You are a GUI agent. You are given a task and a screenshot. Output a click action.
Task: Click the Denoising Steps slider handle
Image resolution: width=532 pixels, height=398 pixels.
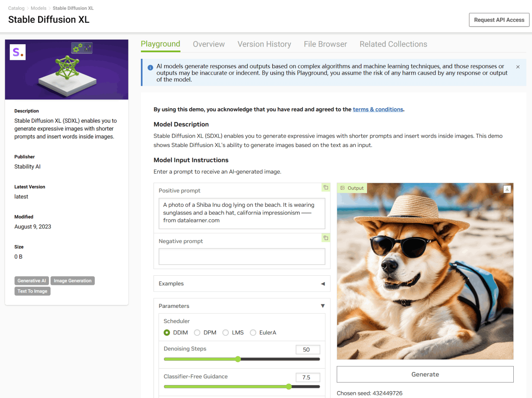[x=238, y=359]
